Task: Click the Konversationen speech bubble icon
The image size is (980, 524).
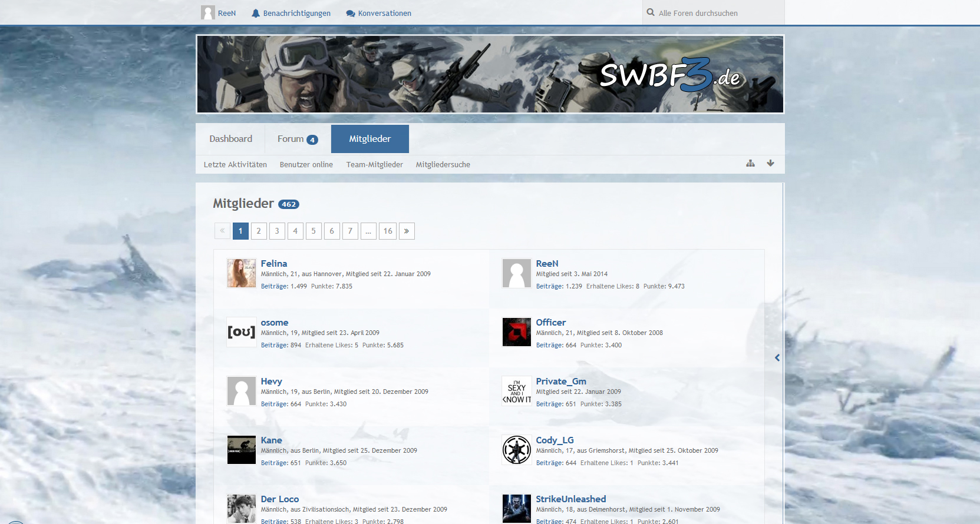Action: (x=351, y=14)
